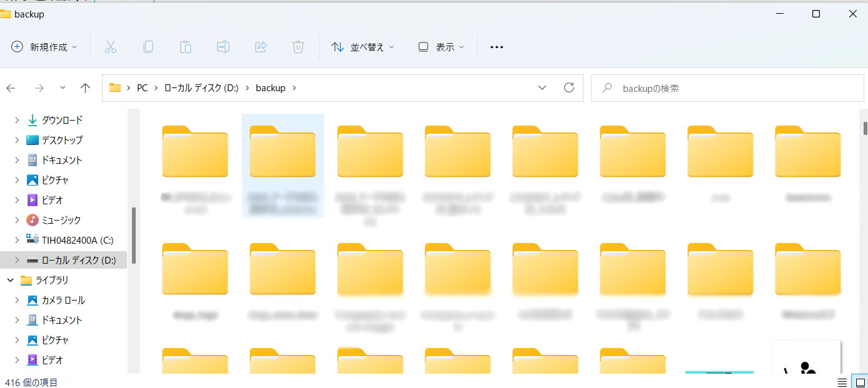The width and height of the screenshot is (868, 388).
Task: Collapse the ライブラリ tree node
Action: (x=11, y=280)
